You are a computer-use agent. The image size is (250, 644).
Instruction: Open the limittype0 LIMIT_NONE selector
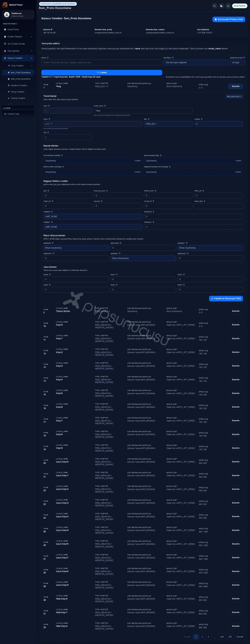pos(93,216)
